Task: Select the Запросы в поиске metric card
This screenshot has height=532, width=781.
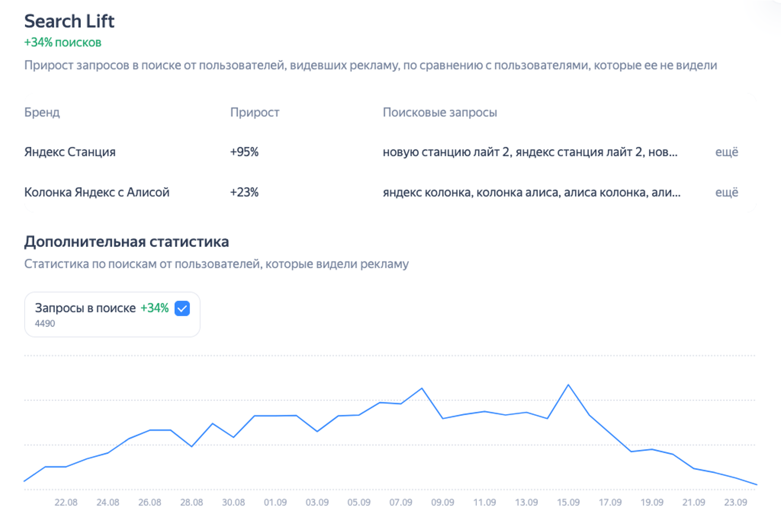Action: click(112, 314)
